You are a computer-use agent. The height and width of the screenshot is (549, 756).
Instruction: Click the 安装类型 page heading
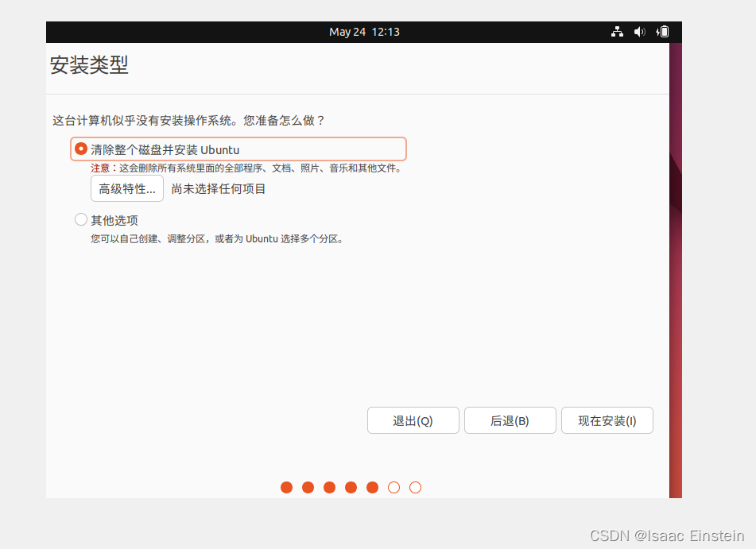(89, 65)
